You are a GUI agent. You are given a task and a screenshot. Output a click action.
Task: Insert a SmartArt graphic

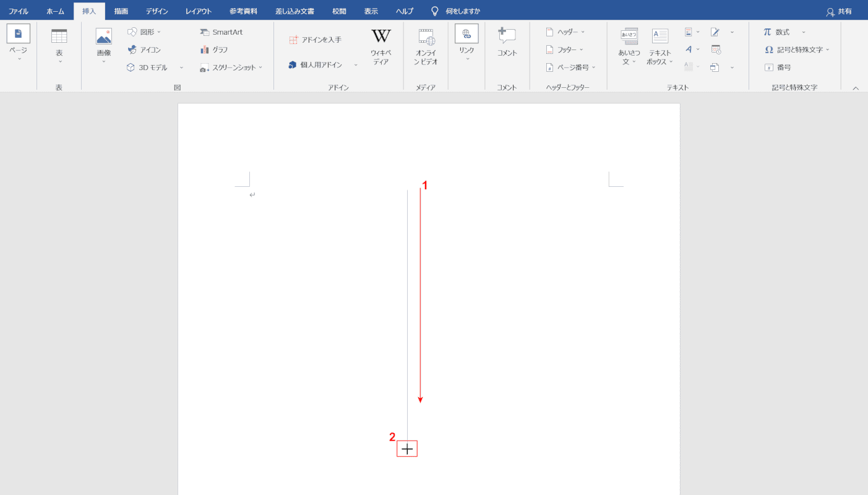pyautogui.click(x=221, y=32)
